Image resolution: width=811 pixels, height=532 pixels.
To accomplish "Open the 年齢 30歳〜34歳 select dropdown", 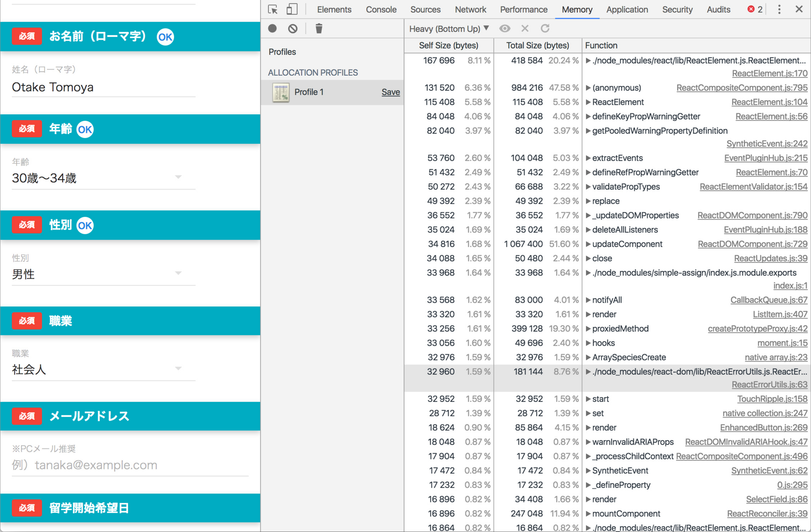I will [x=103, y=177].
